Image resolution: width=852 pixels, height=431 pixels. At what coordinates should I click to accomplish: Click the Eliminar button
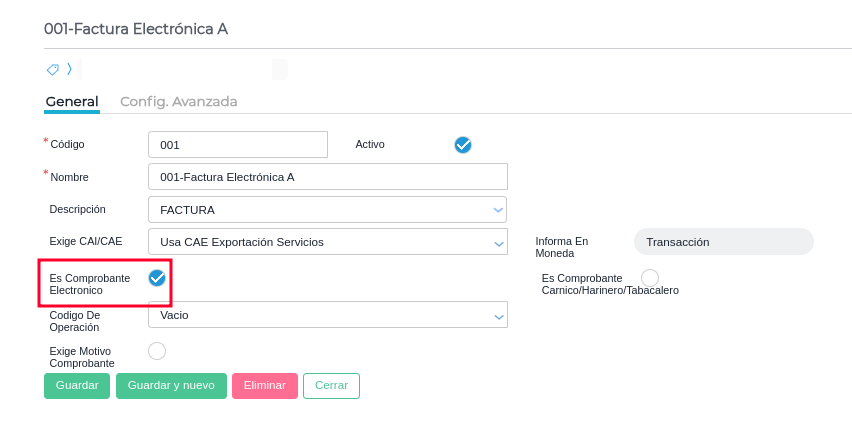pos(265,386)
